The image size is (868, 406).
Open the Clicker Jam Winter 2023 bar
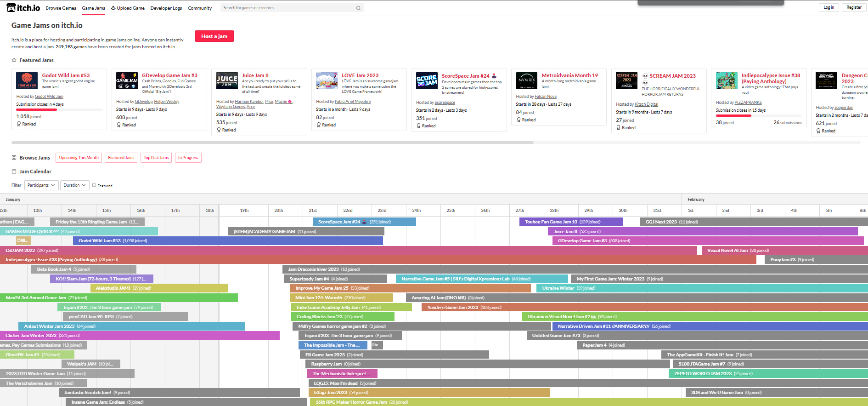coord(140,336)
